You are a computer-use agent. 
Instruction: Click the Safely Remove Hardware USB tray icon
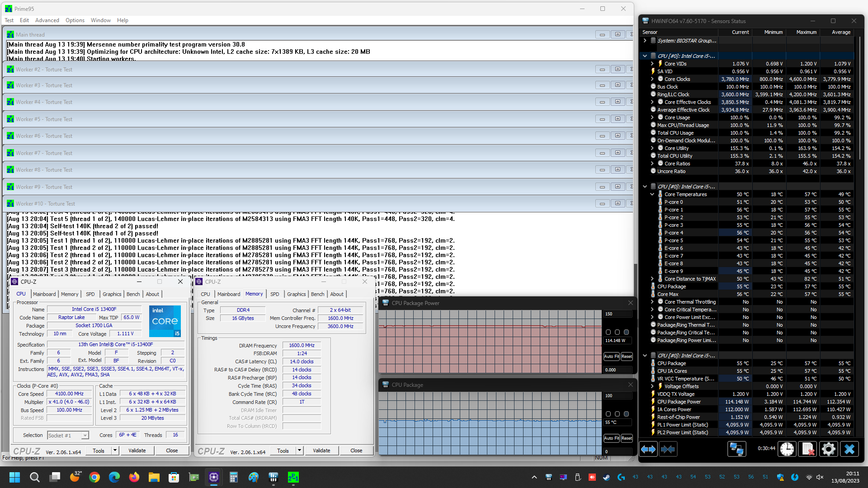tap(577, 477)
